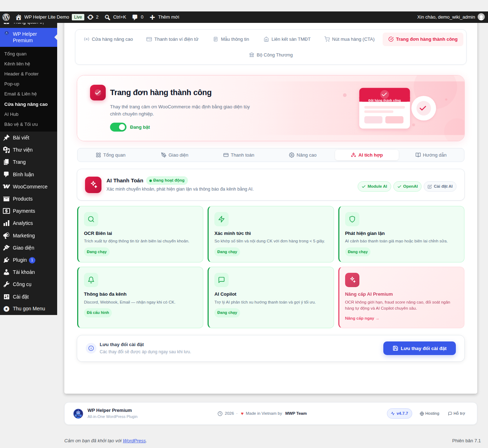Open Header & Footer submenu item
The image size is (488, 448).
(x=29, y=74)
